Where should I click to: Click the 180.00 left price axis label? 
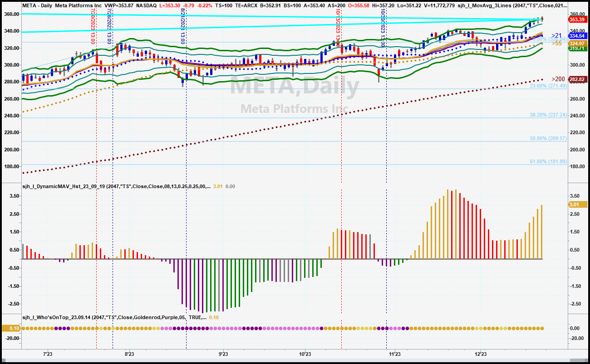tap(11, 166)
